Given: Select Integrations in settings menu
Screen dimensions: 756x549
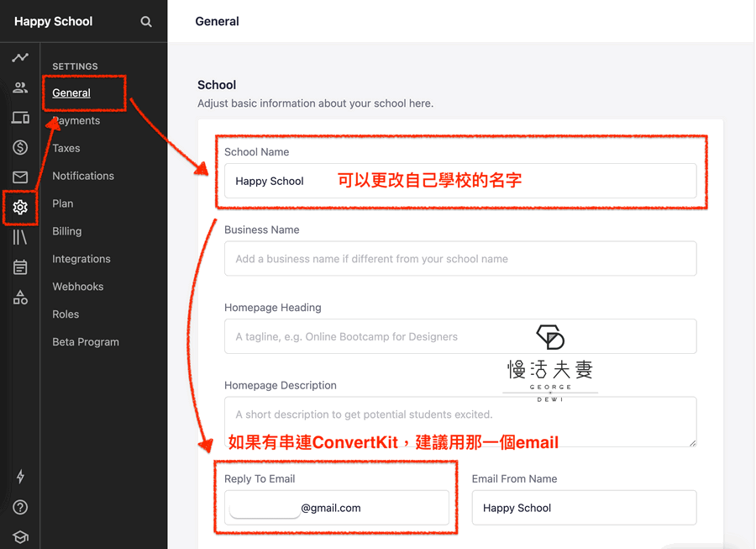Looking at the screenshot, I should tap(81, 259).
